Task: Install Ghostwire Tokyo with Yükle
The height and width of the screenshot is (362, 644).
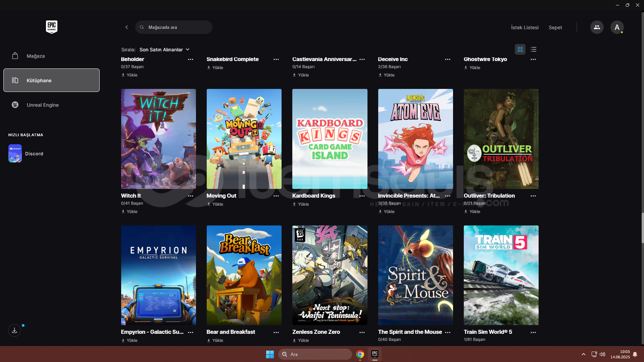Action: (472, 68)
